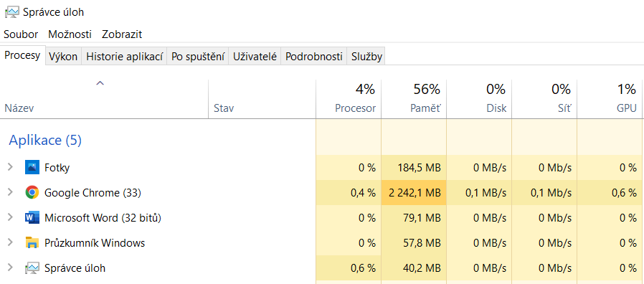Image resolution: width=644 pixels, height=284 pixels.
Task: Select the Průzkumník Windows folder icon
Action: pos(32,242)
